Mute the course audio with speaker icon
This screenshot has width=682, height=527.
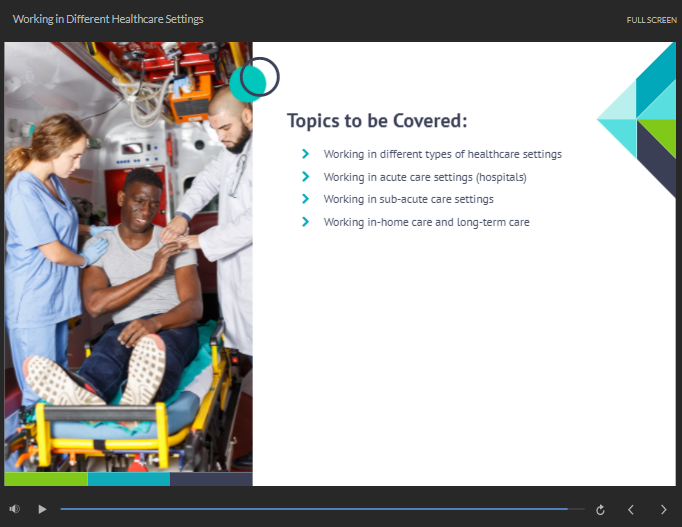tap(14, 509)
